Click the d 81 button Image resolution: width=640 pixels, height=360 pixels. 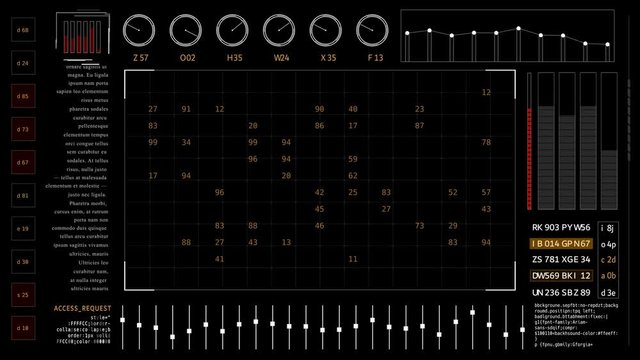click(x=23, y=196)
